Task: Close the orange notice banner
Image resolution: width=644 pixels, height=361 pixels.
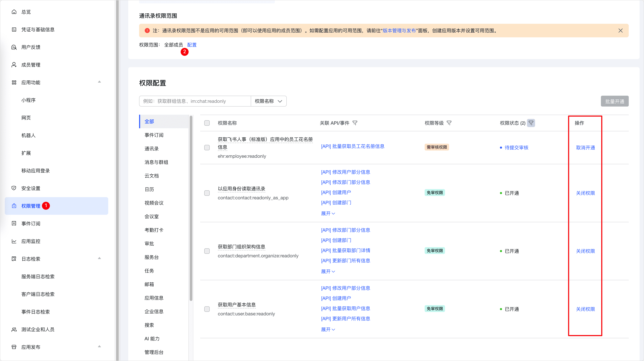Action: point(620,31)
